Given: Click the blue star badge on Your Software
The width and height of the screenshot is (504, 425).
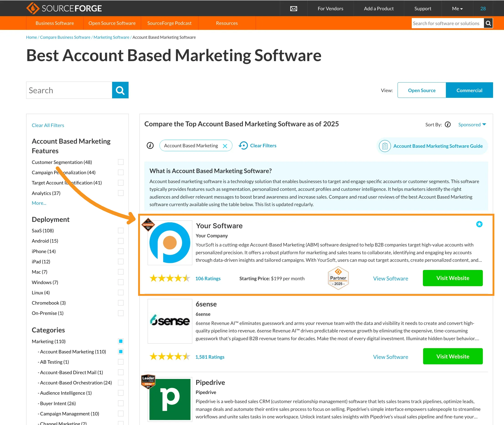Looking at the screenshot, I should click(479, 224).
